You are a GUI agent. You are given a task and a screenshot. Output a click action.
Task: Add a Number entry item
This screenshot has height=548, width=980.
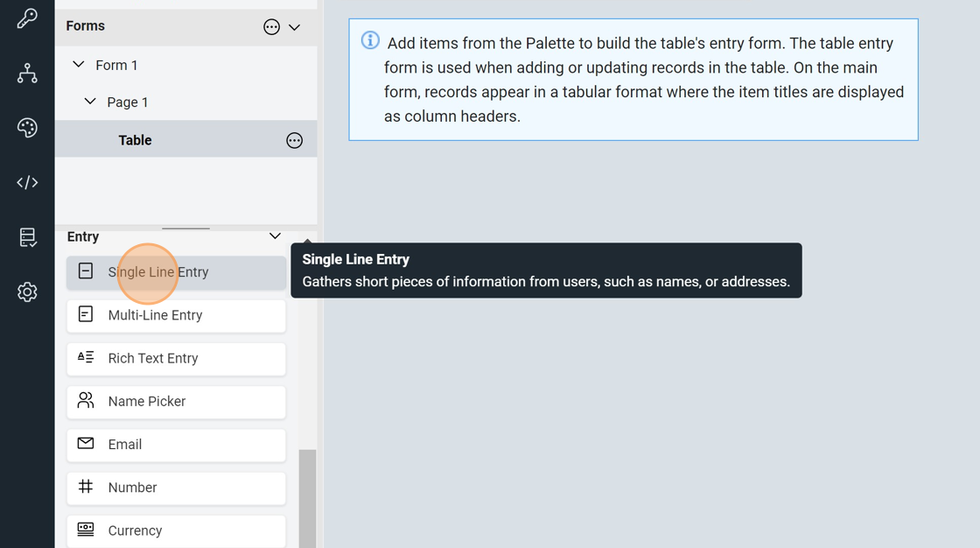tap(176, 488)
